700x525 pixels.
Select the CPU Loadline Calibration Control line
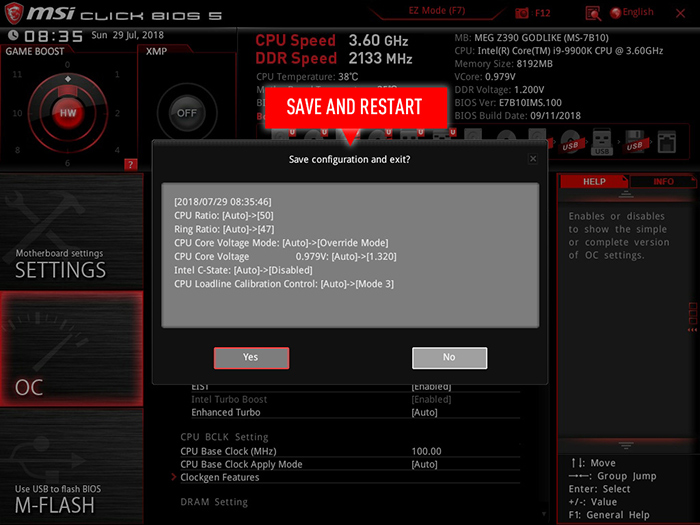point(284,284)
